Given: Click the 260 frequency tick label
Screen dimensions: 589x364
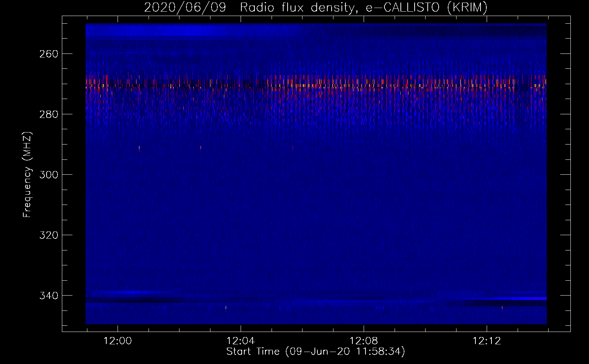Looking at the screenshot, I should 48,54.
